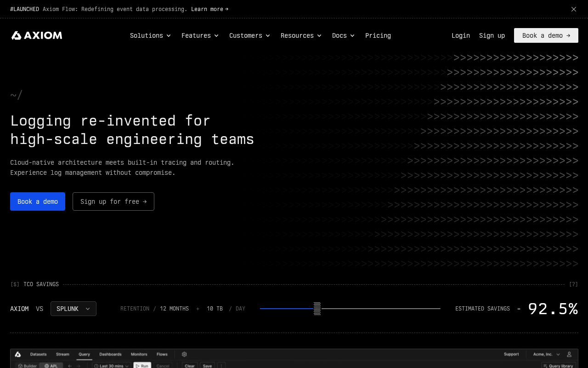Click the Axiom icon in the app preview
The image size is (588, 368).
tap(18, 354)
